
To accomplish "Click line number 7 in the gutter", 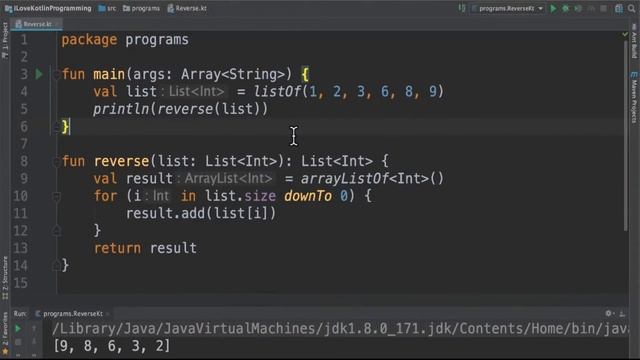I will 24,144.
